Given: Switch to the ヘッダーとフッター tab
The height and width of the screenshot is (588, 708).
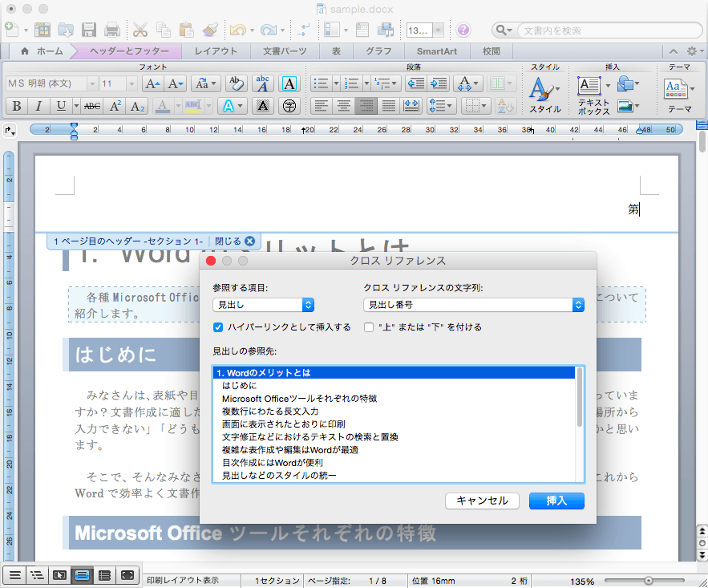Looking at the screenshot, I should click(129, 51).
